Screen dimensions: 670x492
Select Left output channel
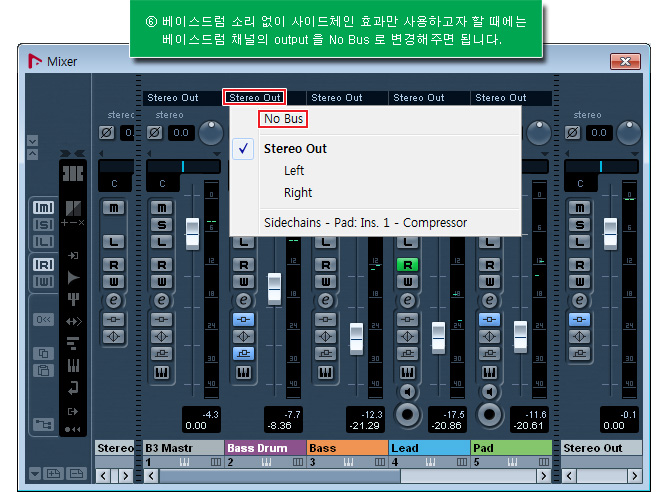(294, 171)
